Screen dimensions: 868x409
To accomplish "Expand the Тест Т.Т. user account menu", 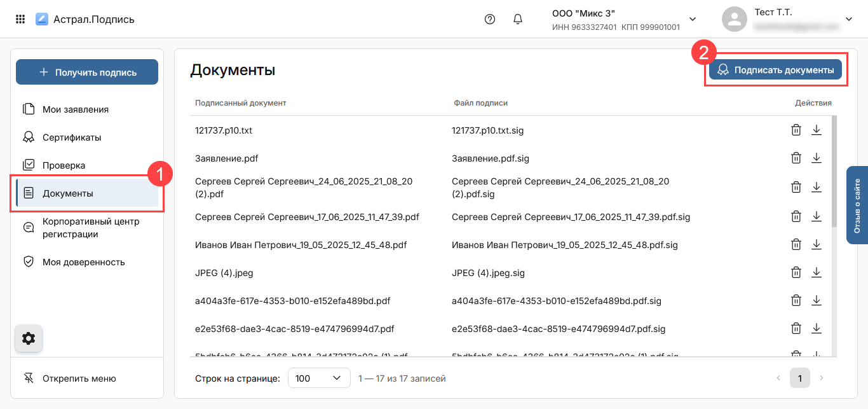I will (x=848, y=19).
